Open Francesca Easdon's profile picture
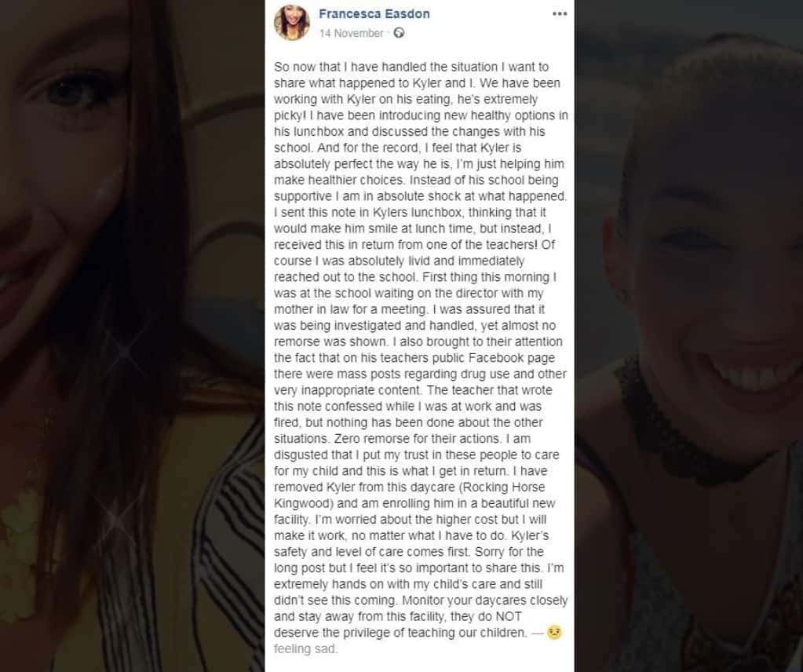Screen dimensions: 803x672 [292, 23]
